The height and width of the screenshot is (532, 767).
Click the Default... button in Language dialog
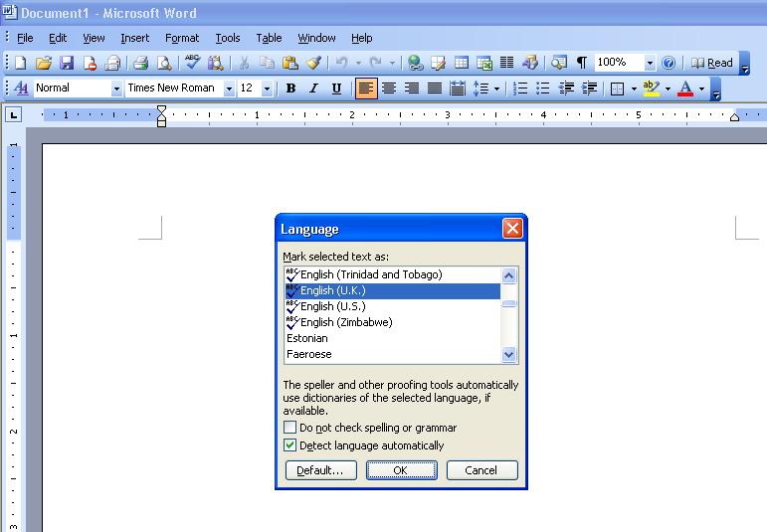click(x=320, y=470)
